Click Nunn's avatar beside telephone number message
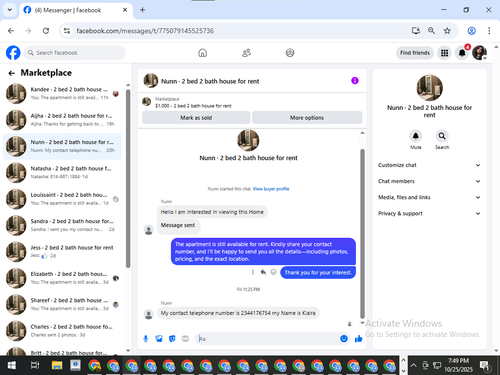This screenshot has width=500, height=375. tap(149, 314)
